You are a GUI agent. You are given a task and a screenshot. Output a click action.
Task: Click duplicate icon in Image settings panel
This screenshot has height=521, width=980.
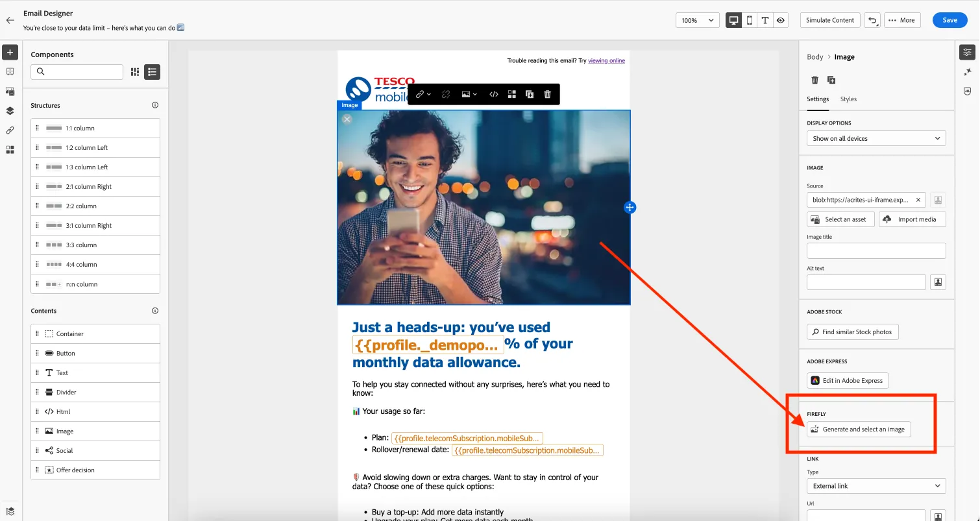[831, 80]
